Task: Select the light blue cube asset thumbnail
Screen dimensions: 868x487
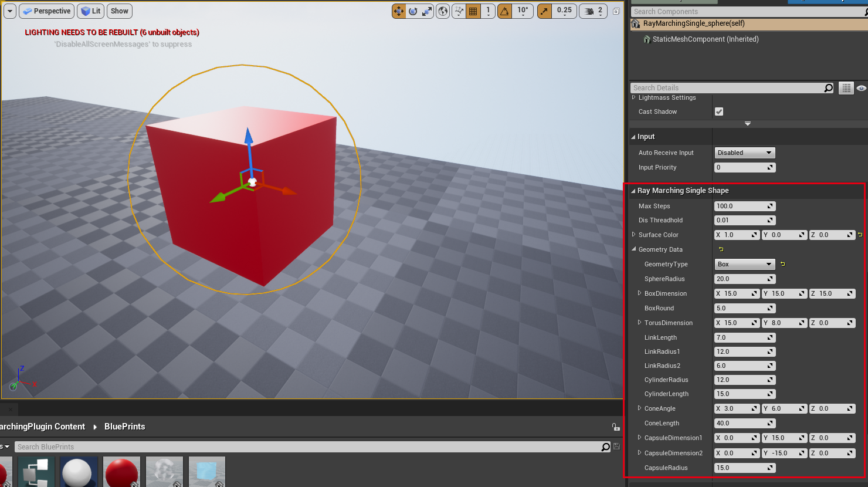Action: pyautogui.click(x=207, y=472)
